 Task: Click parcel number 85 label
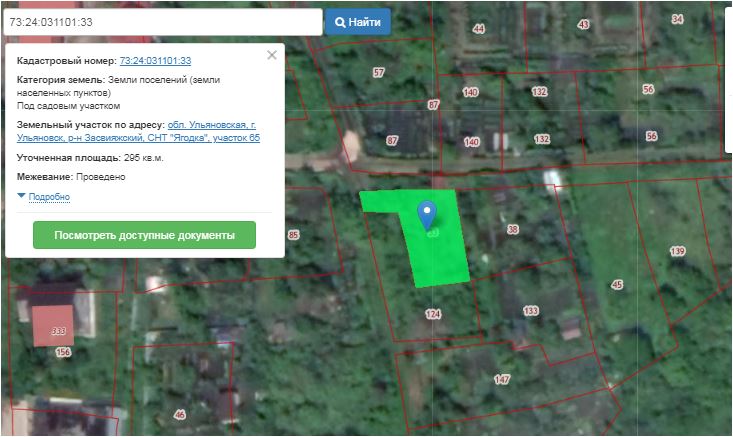pyautogui.click(x=293, y=235)
